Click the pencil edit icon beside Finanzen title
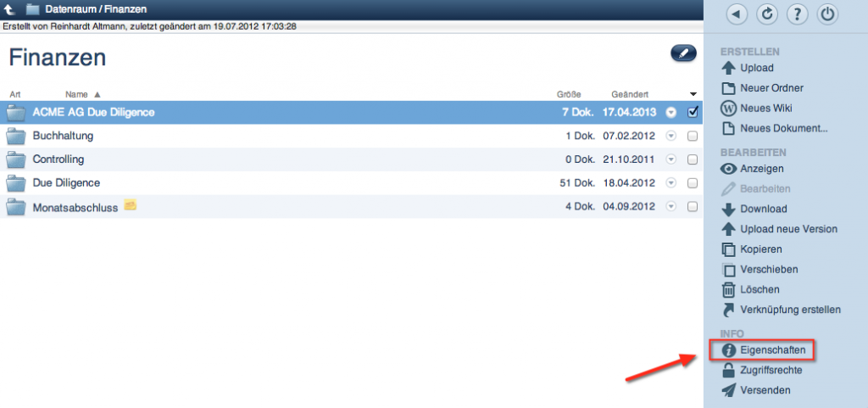 (x=682, y=53)
